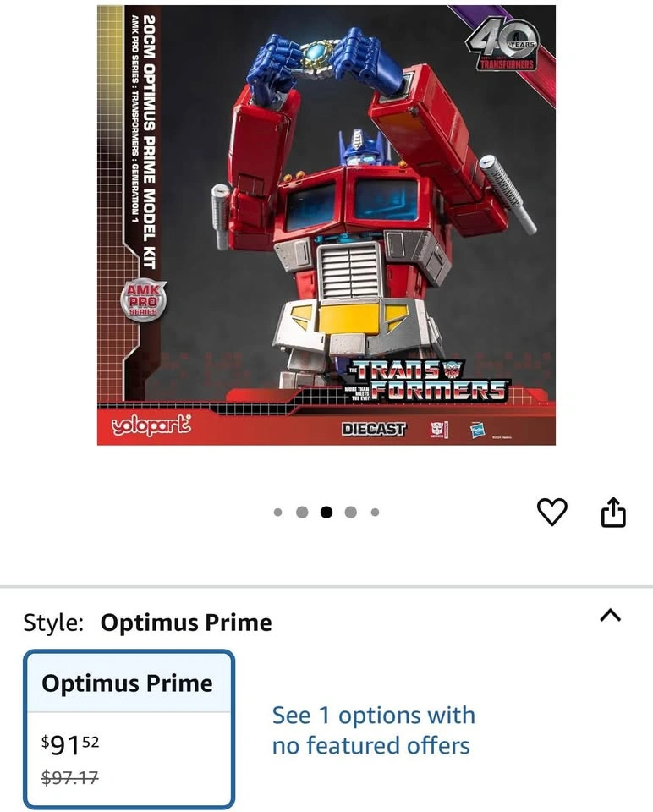
Task: Open See 1 options with no featured offers
Action: (373, 730)
